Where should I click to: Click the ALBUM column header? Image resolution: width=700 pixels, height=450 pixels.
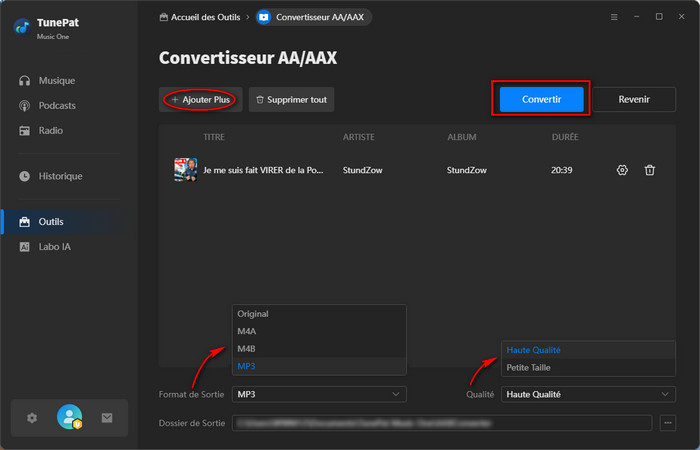[x=462, y=137]
